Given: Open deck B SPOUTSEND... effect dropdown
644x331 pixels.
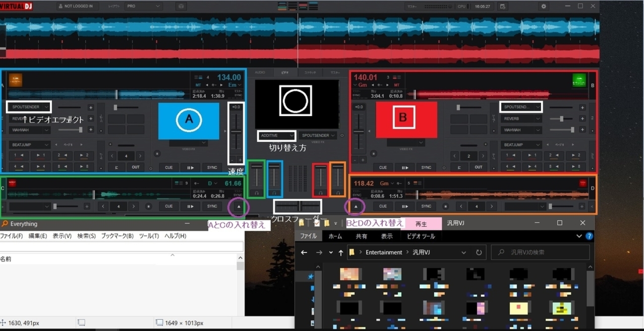Looking at the screenshot, I should (x=521, y=107).
